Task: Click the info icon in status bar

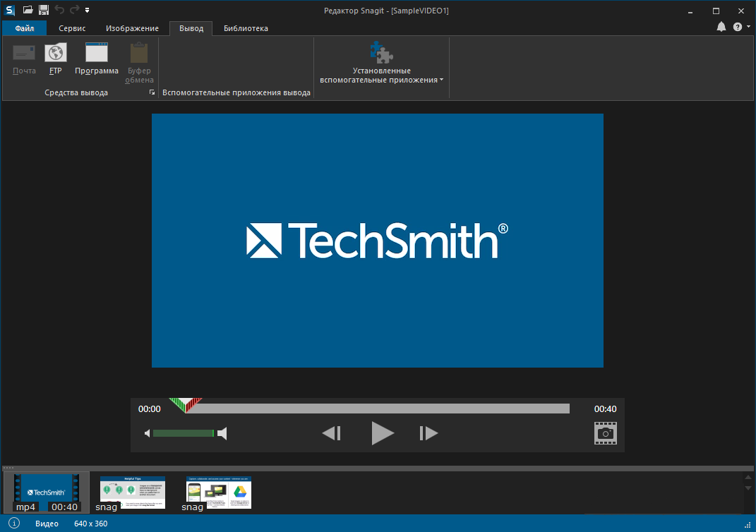Action: click(14, 524)
